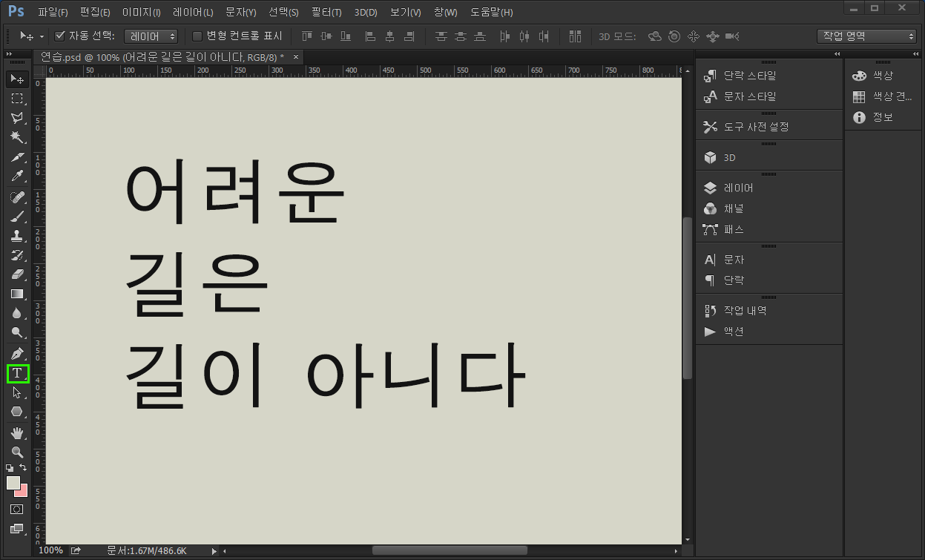Choose the Magic Wand tool
This screenshot has height=560, width=925.
(x=16, y=137)
